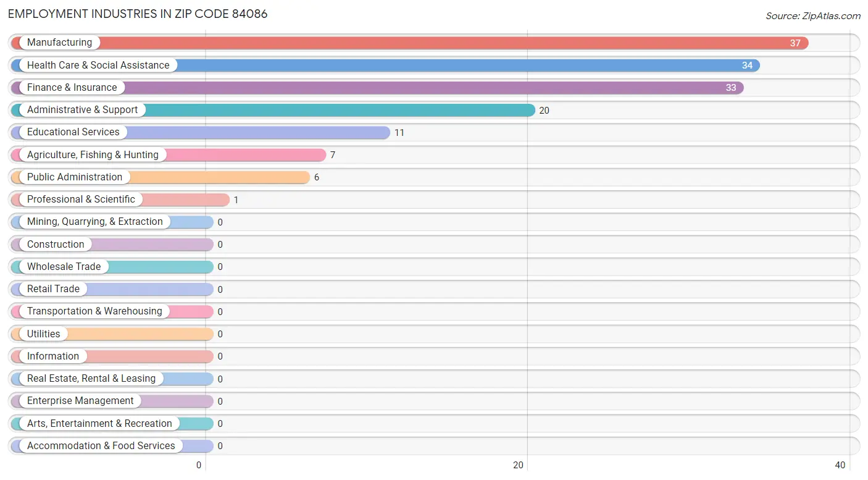The image size is (868, 480).
Task: Select the Construction label
Action: [56, 244]
